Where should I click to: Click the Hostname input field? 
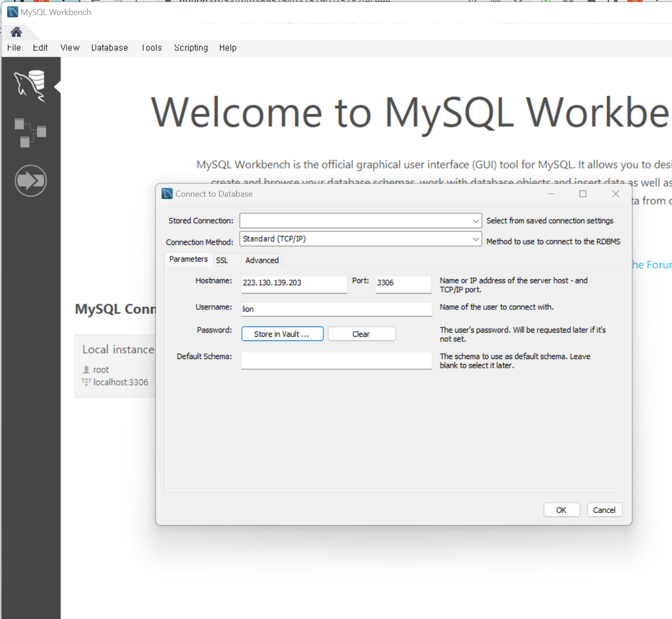click(294, 284)
